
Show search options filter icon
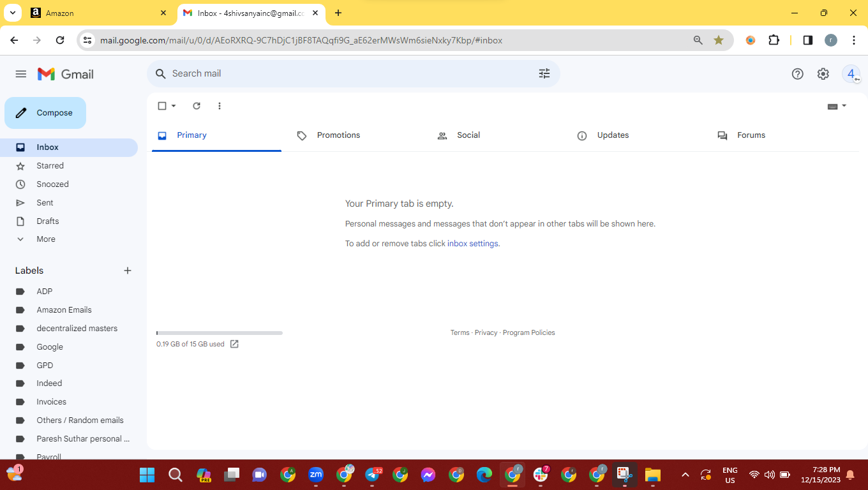pos(544,73)
